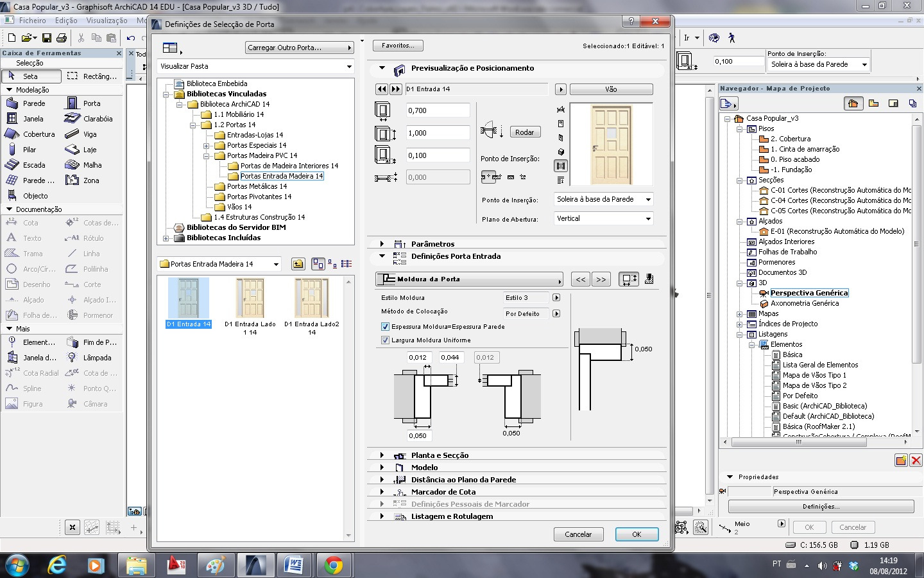Select the Malha mesh tool
Viewport: 924px width, 578px height.
(x=92, y=164)
